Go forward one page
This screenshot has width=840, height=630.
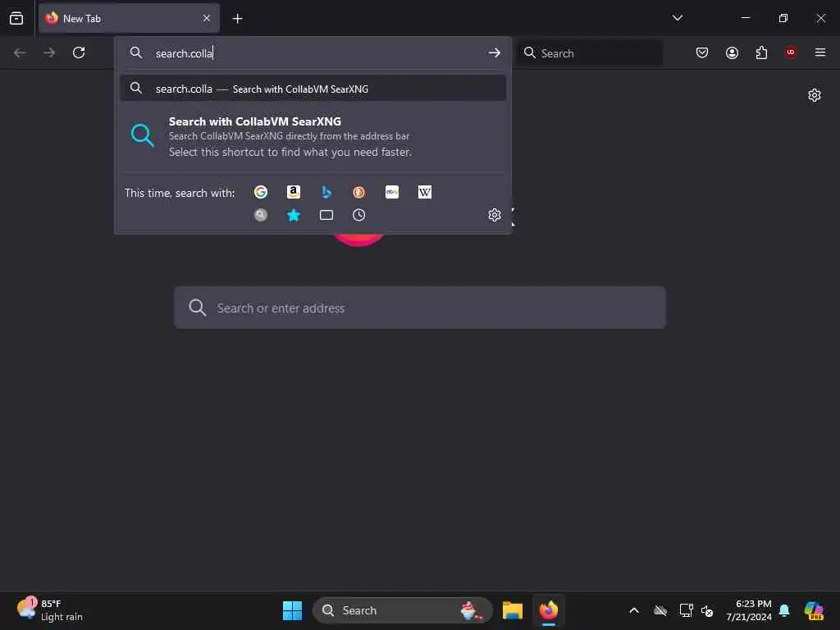pyautogui.click(x=49, y=52)
